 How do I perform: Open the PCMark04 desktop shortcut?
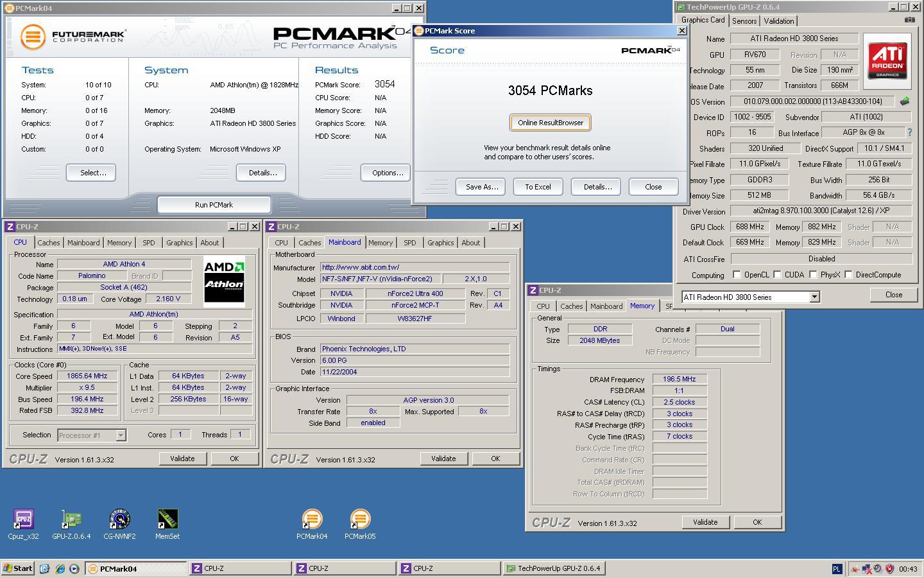[x=312, y=523]
